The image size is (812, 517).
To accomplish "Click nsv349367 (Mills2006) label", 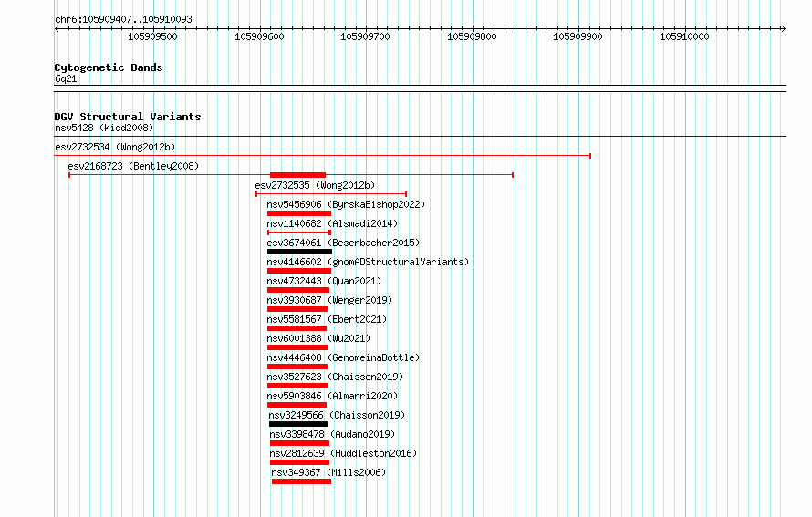I will tap(328, 472).
